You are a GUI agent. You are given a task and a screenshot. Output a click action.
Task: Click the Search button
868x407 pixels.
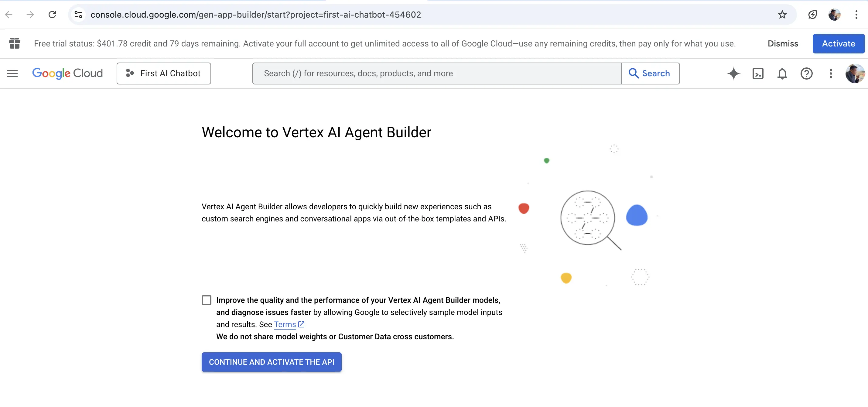pos(650,73)
